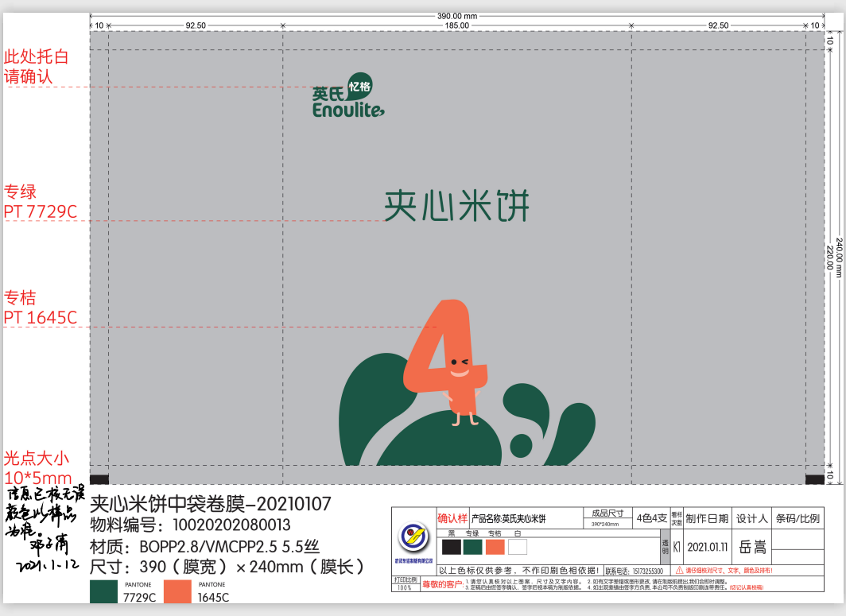
Task: Click the 390*240mm size value cell
Action: 607,524
